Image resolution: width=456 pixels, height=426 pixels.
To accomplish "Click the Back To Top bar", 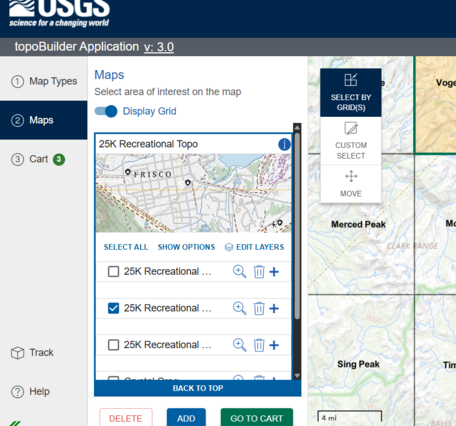I will [x=198, y=388].
